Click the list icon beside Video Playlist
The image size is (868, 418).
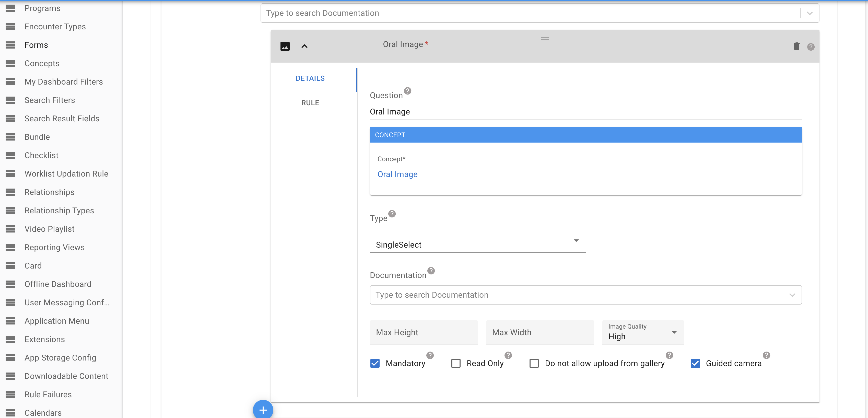10,229
